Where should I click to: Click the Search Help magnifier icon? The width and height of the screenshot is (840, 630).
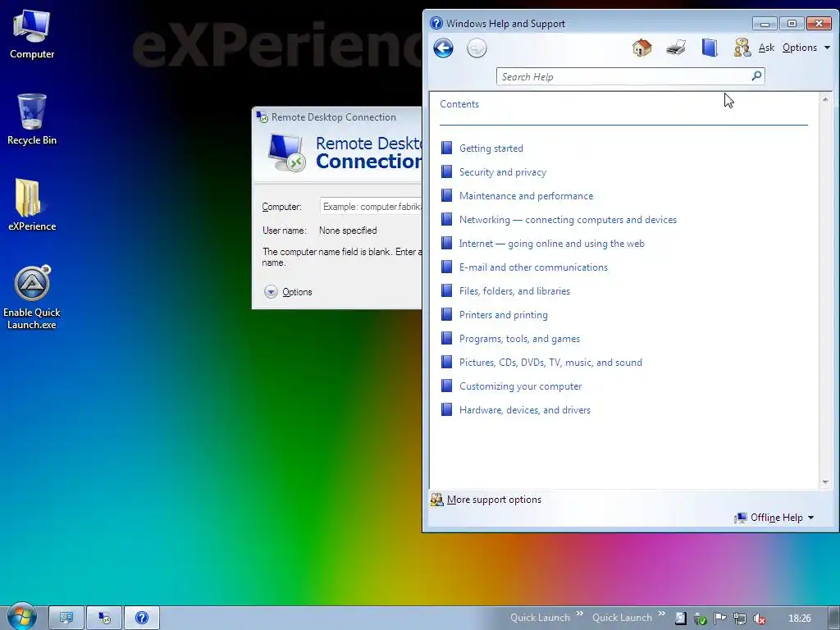point(756,76)
